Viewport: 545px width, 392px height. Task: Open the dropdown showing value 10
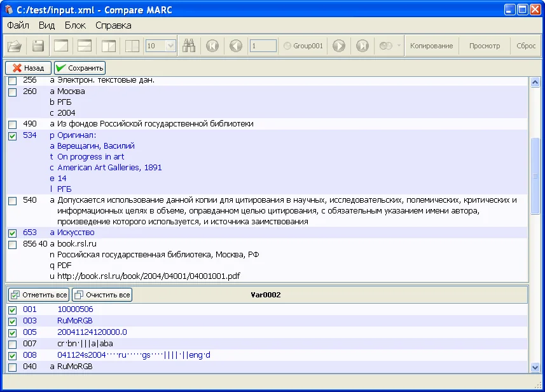pos(170,46)
